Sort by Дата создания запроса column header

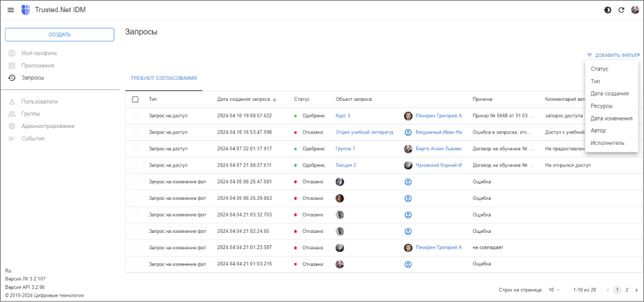[x=244, y=100]
